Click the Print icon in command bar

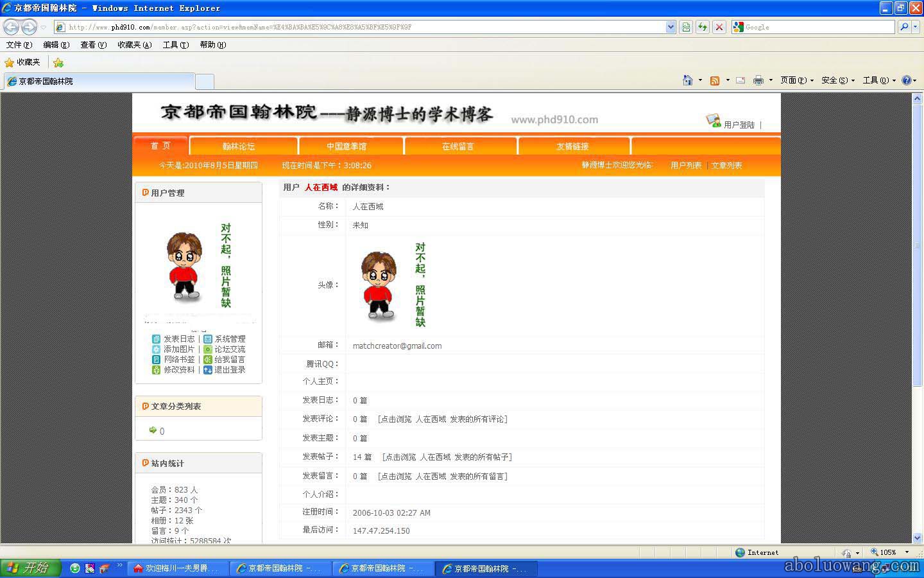pos(758,80)
